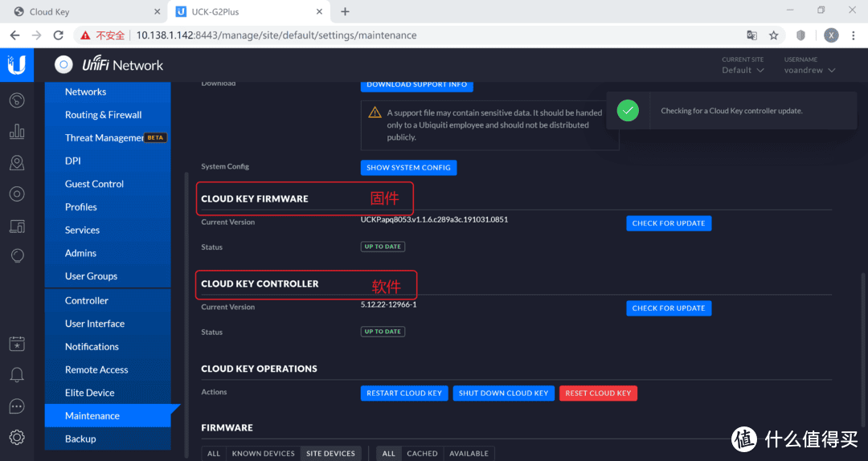The width and height of the screenshot is (868, 461).
Task: Click firmware version UCKP.apq8053.v1.1.6 text
Action: [x=434, y=220]
